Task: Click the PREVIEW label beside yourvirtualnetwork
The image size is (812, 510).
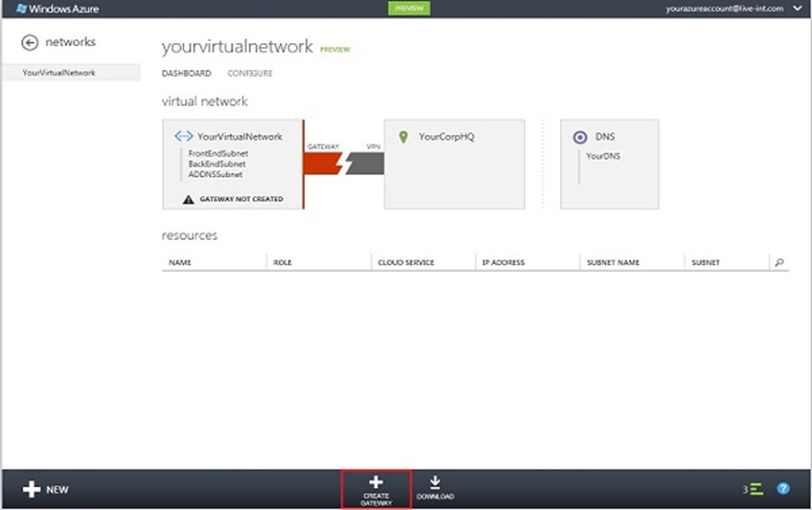Action: [x=335, y=50]
